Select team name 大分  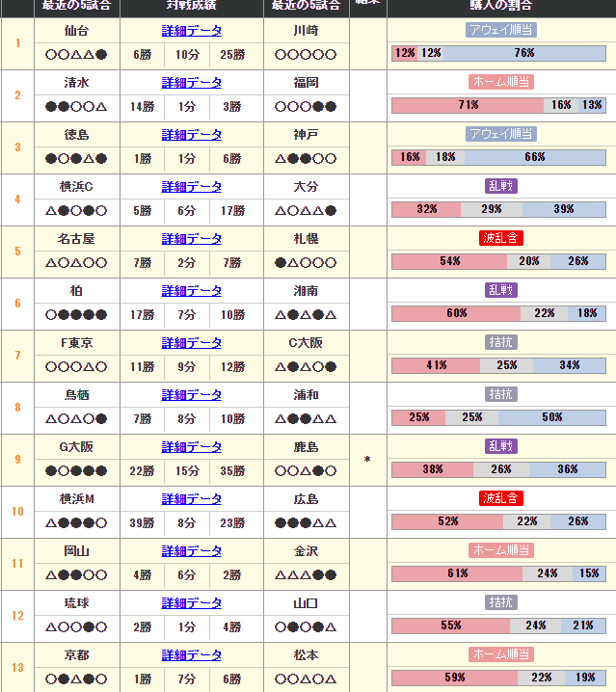tap(306, 187)
